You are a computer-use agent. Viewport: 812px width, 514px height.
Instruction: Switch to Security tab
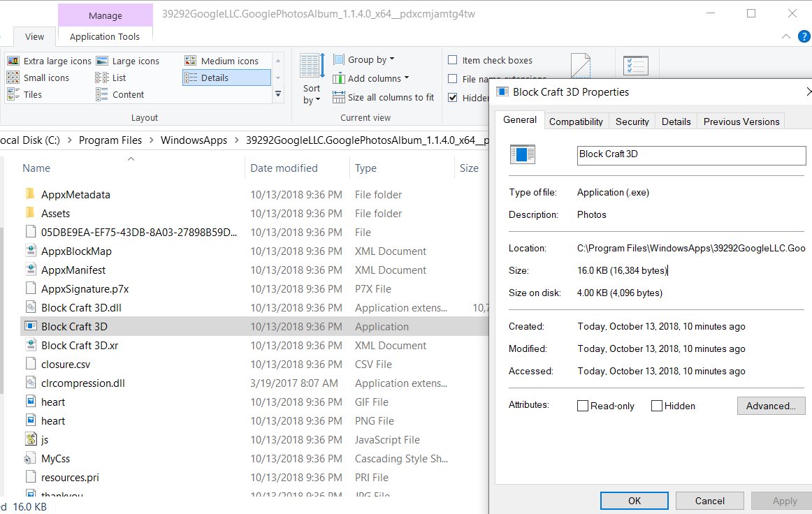coord(632,122)
